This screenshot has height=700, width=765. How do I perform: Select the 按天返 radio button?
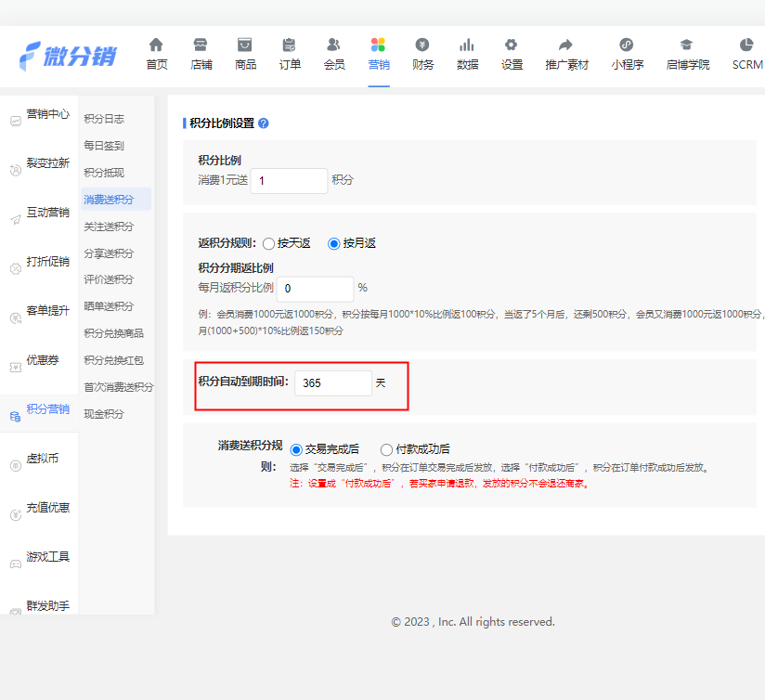click(x=269, y=243)
